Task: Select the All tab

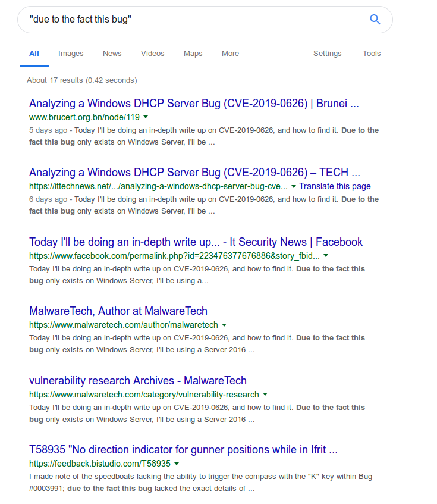Action: click(34, 54)
